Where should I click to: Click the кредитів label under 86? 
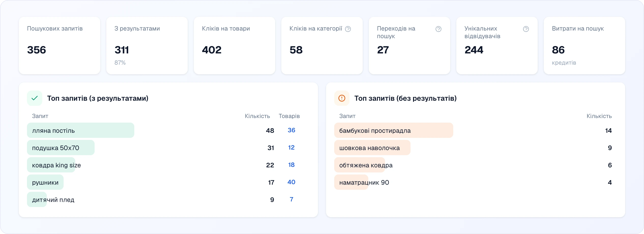point(564,63)
